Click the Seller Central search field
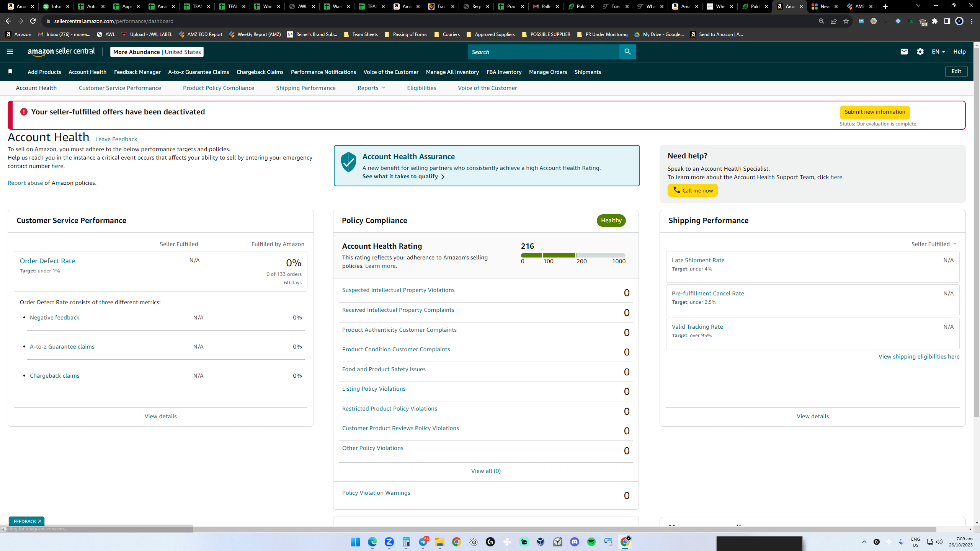Screen dimensions: 980x551 click(544, 52)
